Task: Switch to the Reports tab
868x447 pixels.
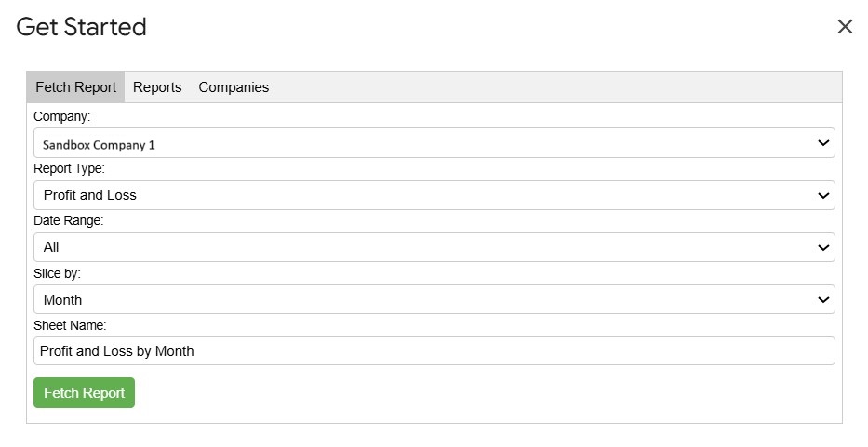Action: (x=157, y=87)
